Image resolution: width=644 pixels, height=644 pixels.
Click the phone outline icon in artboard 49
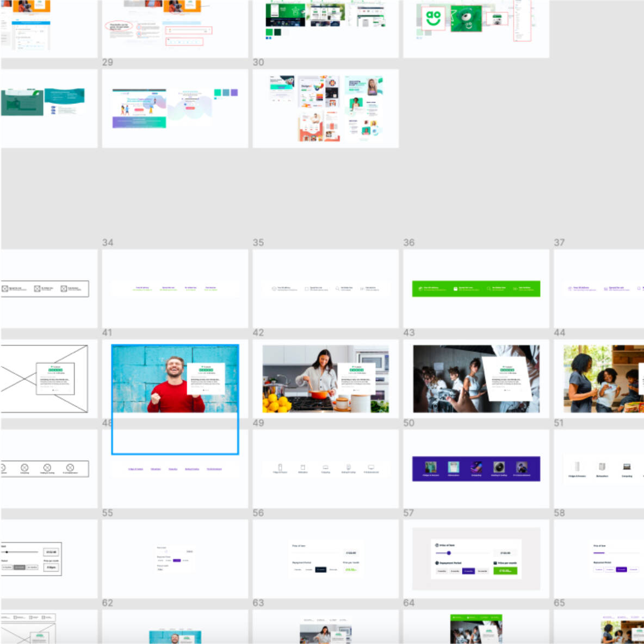tap(280, 467)
